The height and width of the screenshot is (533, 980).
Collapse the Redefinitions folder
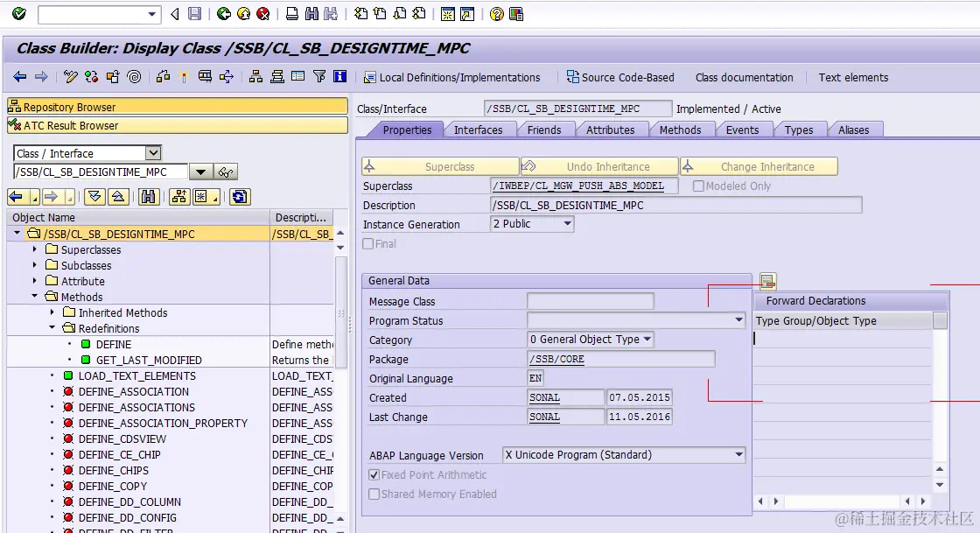[52, 327]
